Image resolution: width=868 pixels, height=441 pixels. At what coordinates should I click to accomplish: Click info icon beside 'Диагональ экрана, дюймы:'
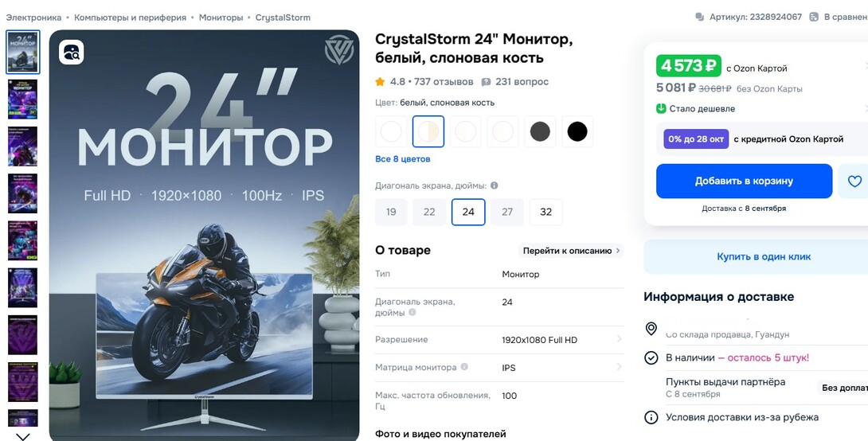(494, 186)
